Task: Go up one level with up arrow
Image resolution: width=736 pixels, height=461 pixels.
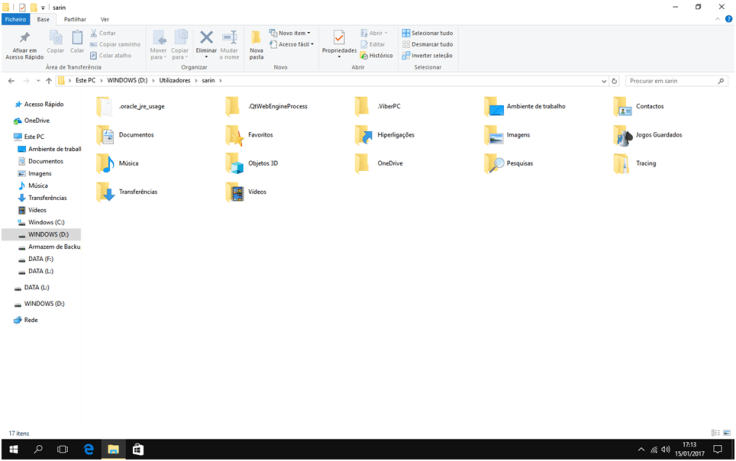Action: pyautogui.click(x=49, y=80)
